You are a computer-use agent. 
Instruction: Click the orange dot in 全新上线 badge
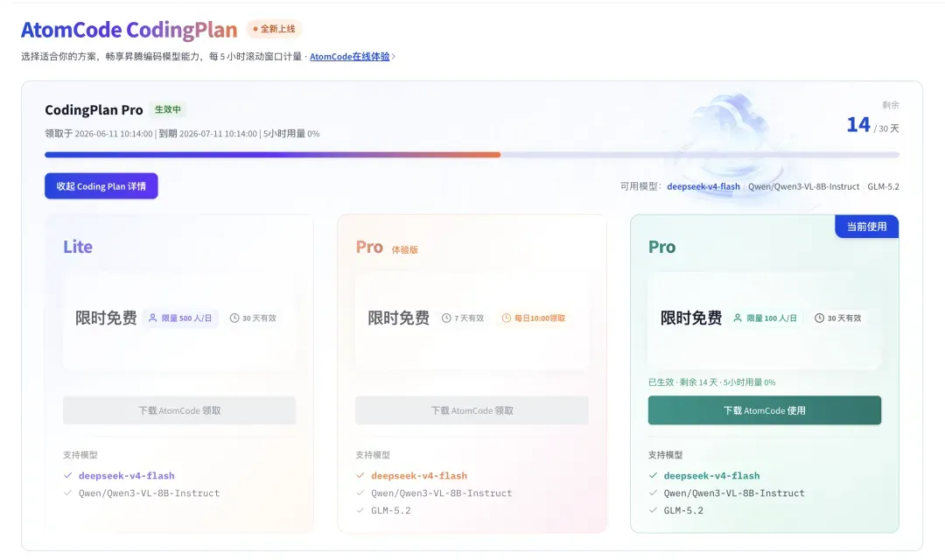point(255,29)
